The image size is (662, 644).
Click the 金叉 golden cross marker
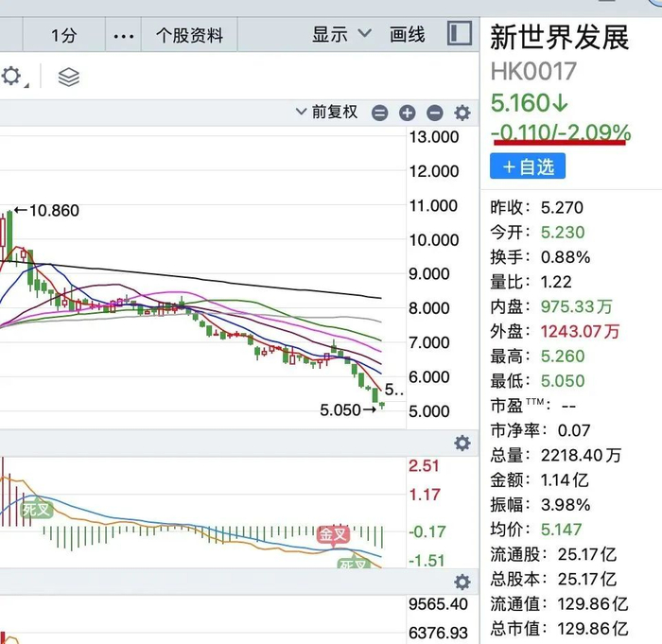coord(334,534)
